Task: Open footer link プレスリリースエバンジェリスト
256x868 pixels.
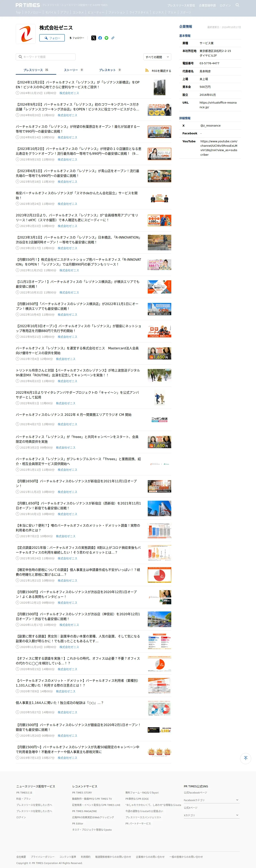Action: click(143, 817)
